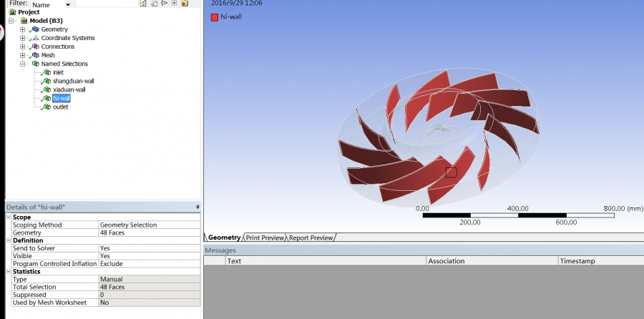Click the Expand on Refresh plus icon

coord(174,3)
